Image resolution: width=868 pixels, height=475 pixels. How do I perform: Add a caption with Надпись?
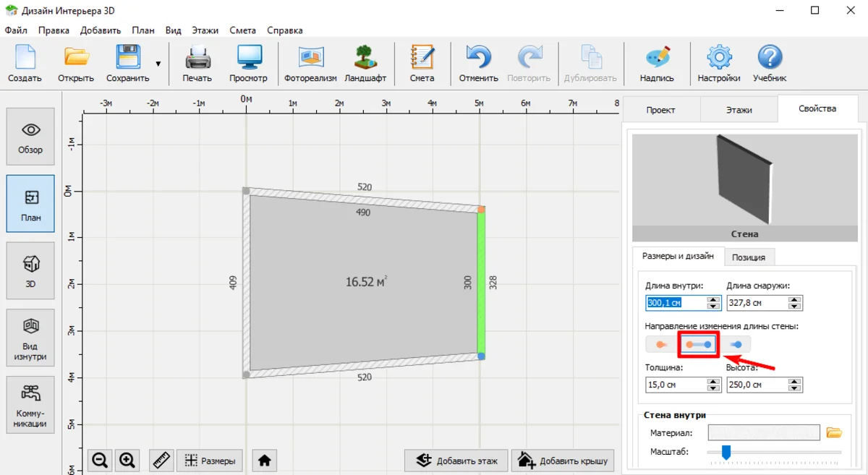657,64
